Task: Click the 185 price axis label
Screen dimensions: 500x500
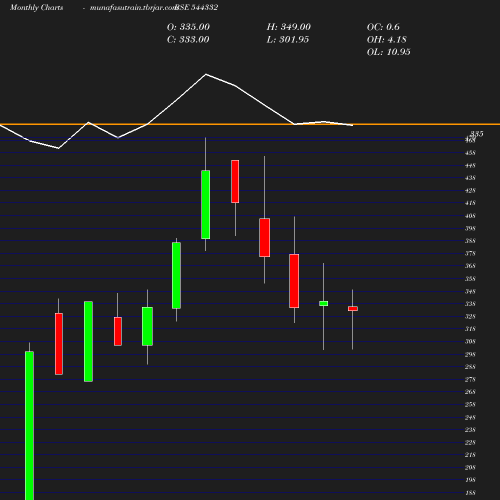Action: tap(470, 493)
